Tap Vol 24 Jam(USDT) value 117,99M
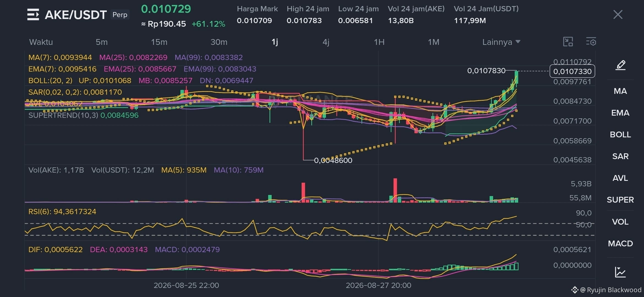The height and width of the screenshot is (297, 644). (x=470, y=21)
